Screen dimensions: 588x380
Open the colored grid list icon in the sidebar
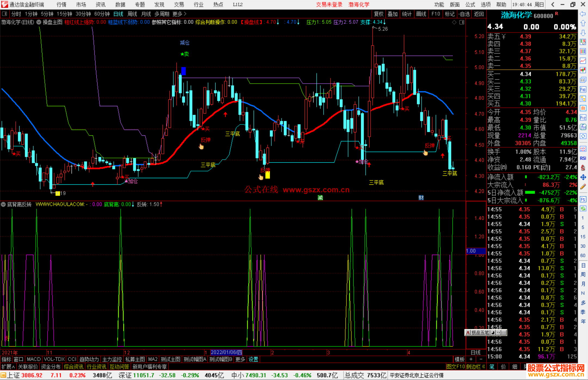click(583, 51)
